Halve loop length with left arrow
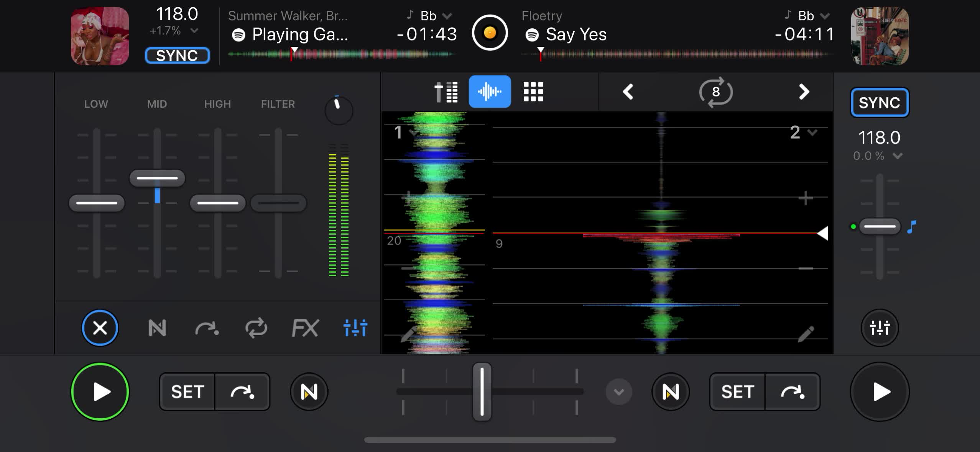 tap(628, 92)
